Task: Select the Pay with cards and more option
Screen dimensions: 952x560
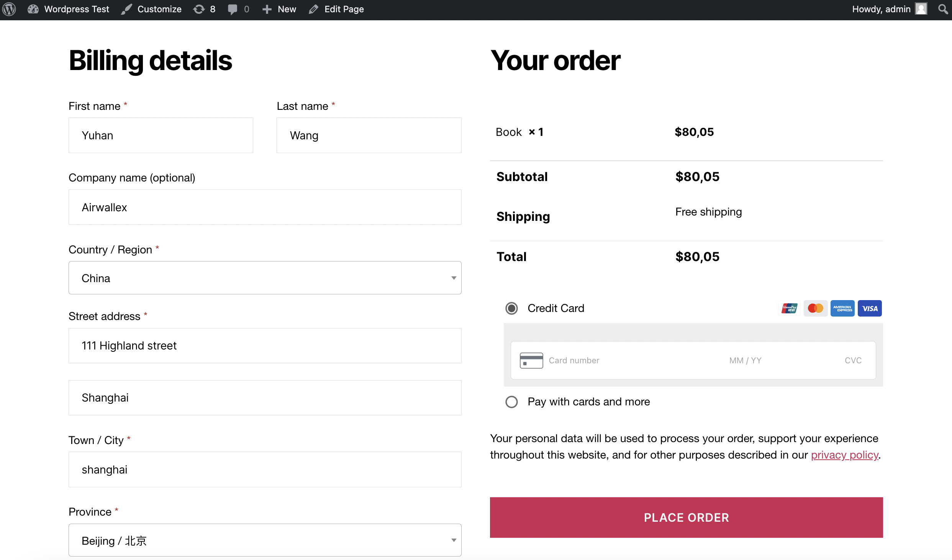Action: click(x=511, y=401)
